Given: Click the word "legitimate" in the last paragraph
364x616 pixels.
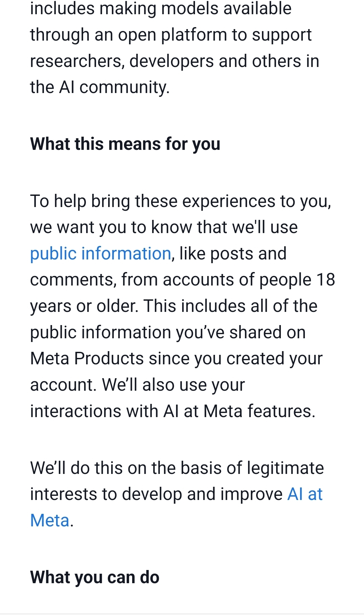Looking at the screenshot, I should point(285,468).
